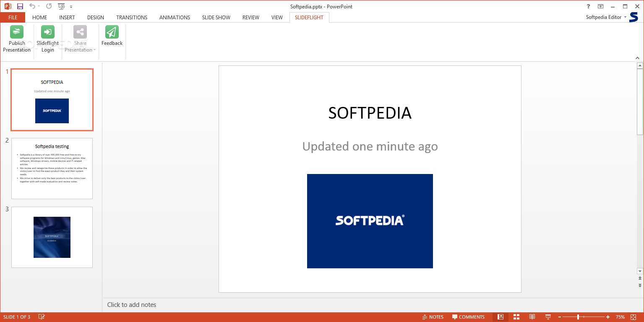This screenshot has width=644, height=322.
Task: Switch to Reading View icon
Action: 532,317
